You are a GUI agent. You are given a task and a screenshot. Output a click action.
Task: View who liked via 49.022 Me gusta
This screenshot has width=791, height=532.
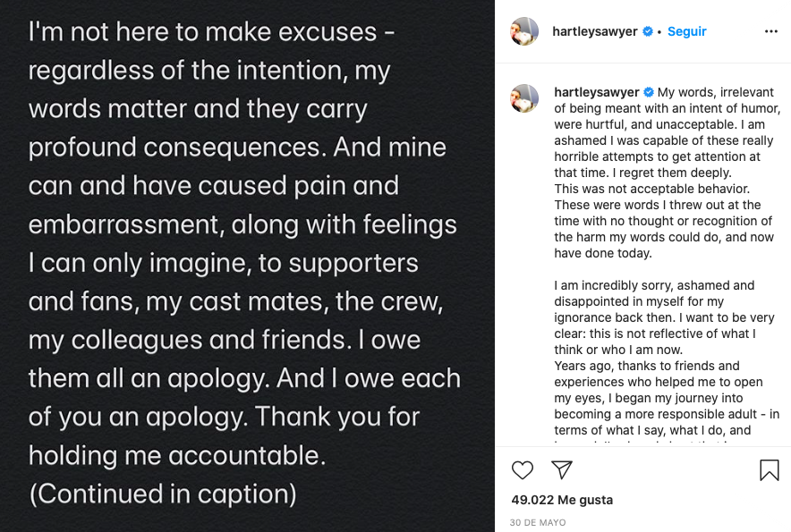coord(561,500)
